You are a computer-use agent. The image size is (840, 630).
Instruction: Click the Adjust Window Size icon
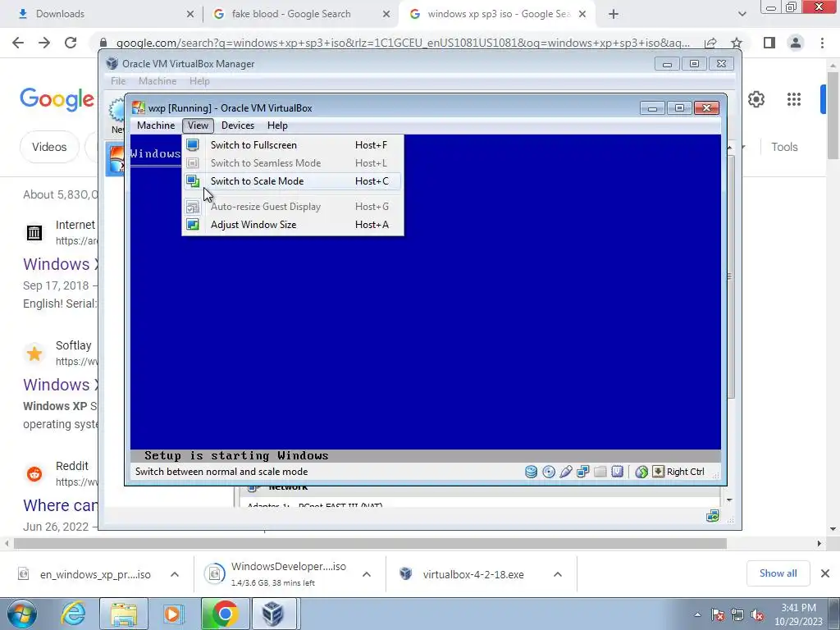[193, 225]
